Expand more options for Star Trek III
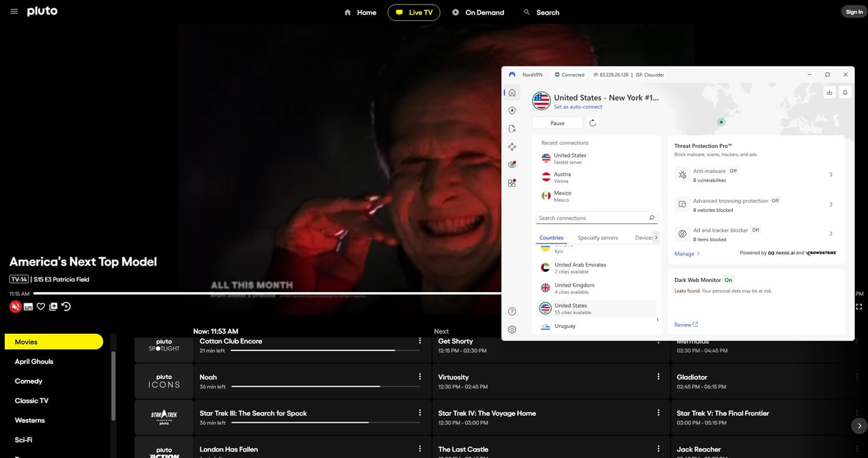 [x=420, y=412]
